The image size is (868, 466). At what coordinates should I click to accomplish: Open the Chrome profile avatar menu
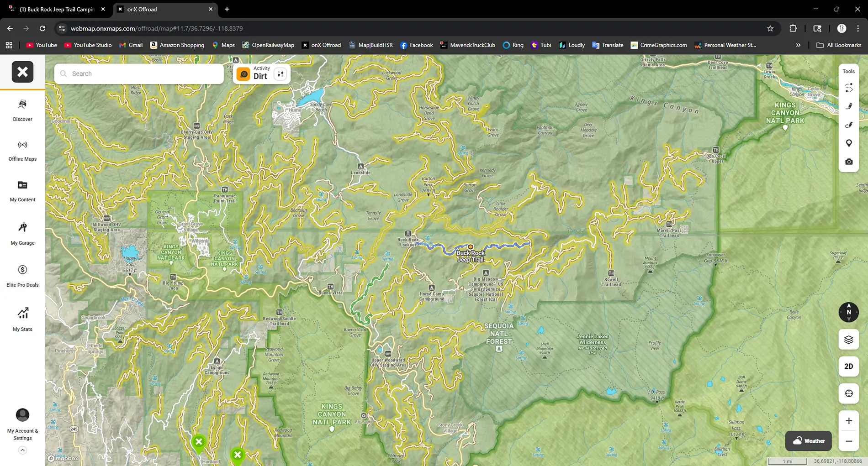click(842, 28)
